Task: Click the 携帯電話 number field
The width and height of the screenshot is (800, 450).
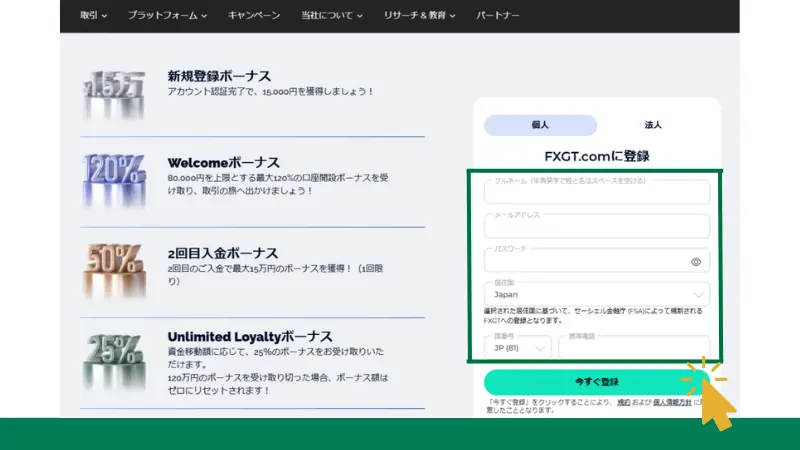Action: [x=634, y=347]
